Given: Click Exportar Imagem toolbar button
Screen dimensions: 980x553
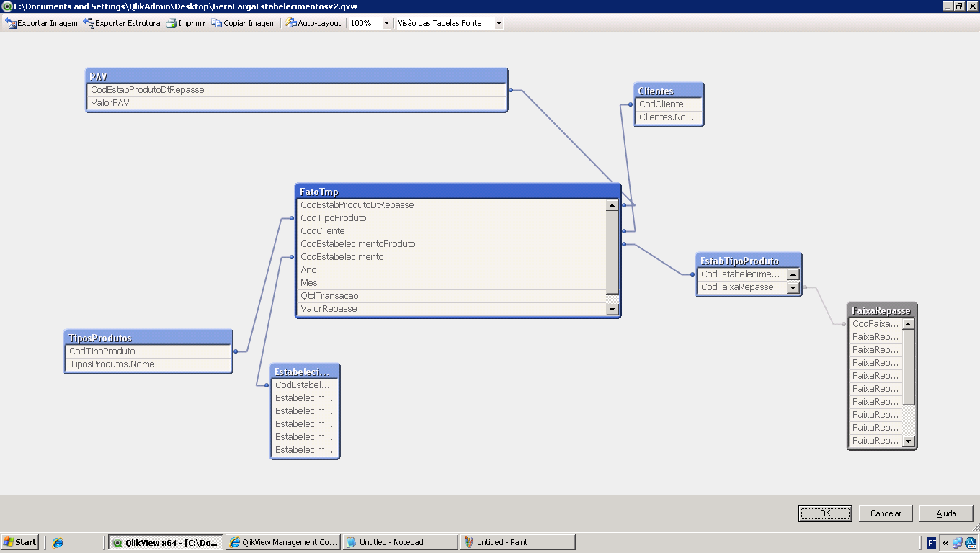Looking at the screenshot, I should [x=41, y=23].
